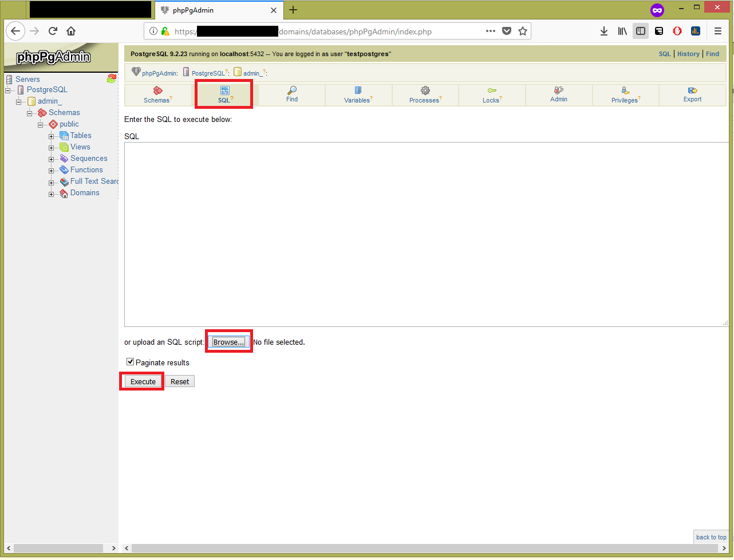Toggle the Paginate results checkbox

click(x=131, y=362)
